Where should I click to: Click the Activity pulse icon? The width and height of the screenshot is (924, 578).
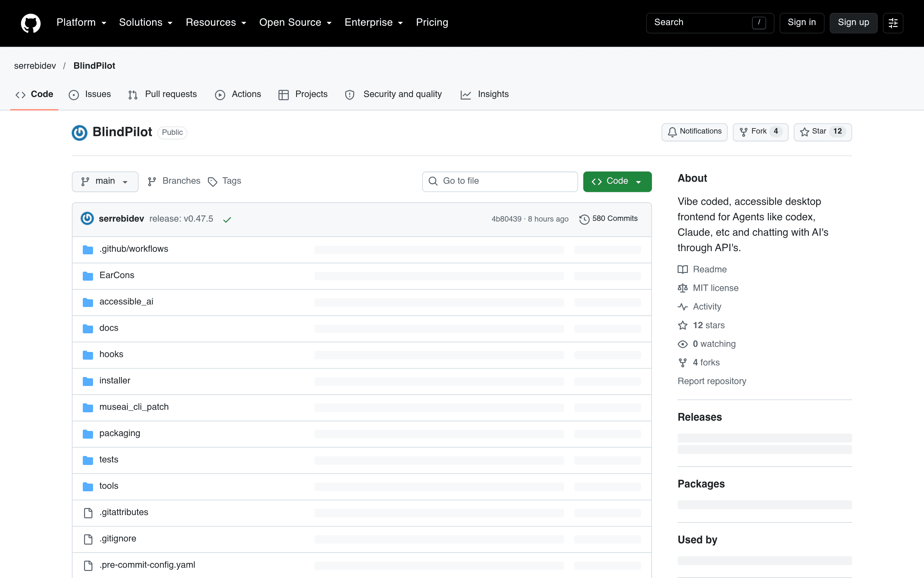(683, 307)
